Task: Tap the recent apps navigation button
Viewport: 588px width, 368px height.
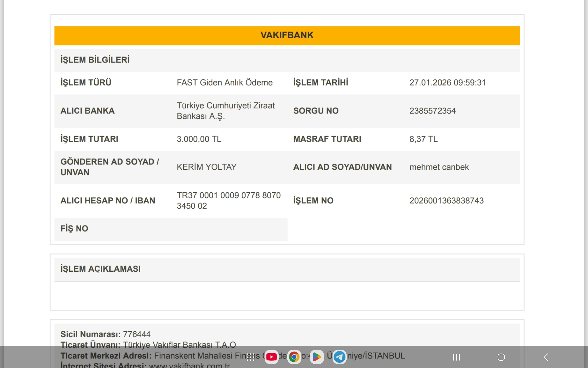Action: [x=456, y=357]
